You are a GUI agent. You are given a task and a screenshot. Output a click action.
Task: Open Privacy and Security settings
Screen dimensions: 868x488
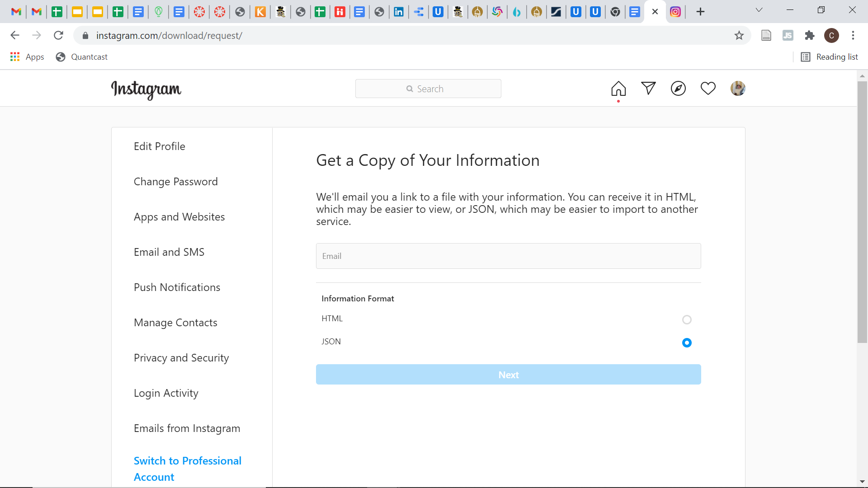click(181, 358)
